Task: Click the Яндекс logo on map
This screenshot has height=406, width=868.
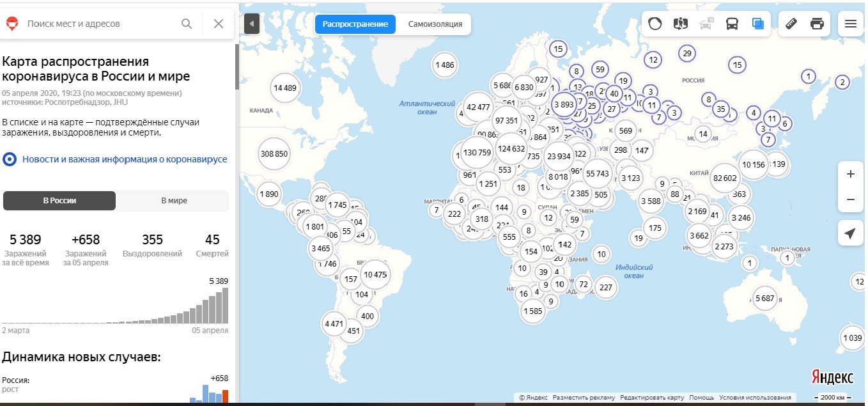Action: [x=832, y=377]
